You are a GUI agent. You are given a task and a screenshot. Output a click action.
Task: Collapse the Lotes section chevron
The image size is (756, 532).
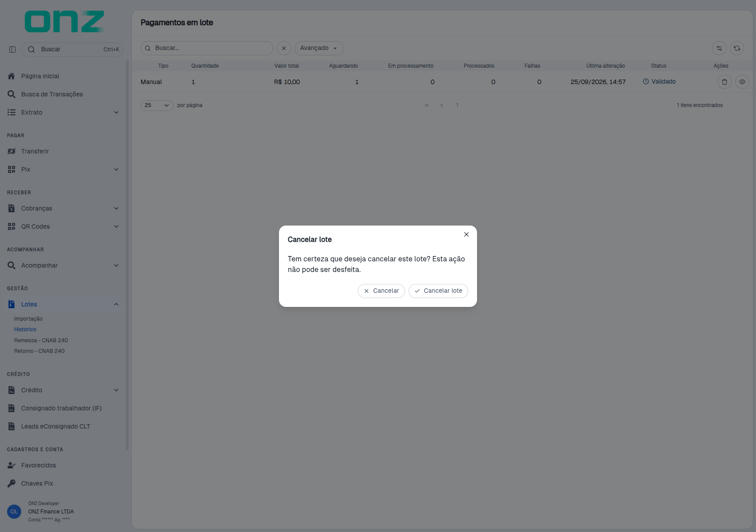116,304
